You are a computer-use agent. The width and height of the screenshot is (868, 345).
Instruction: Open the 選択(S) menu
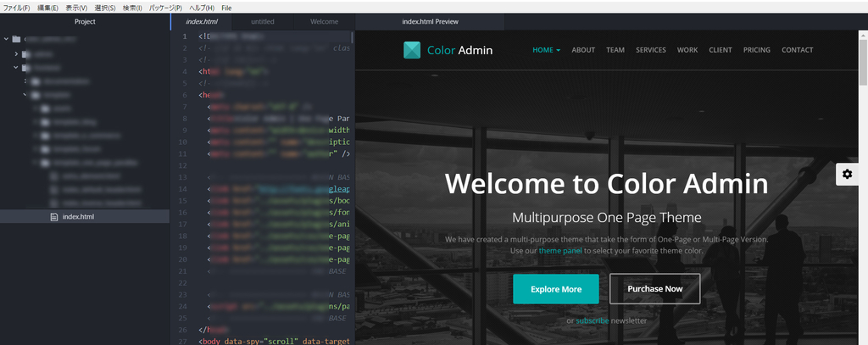pyautogui.click(x=105, y=8)
